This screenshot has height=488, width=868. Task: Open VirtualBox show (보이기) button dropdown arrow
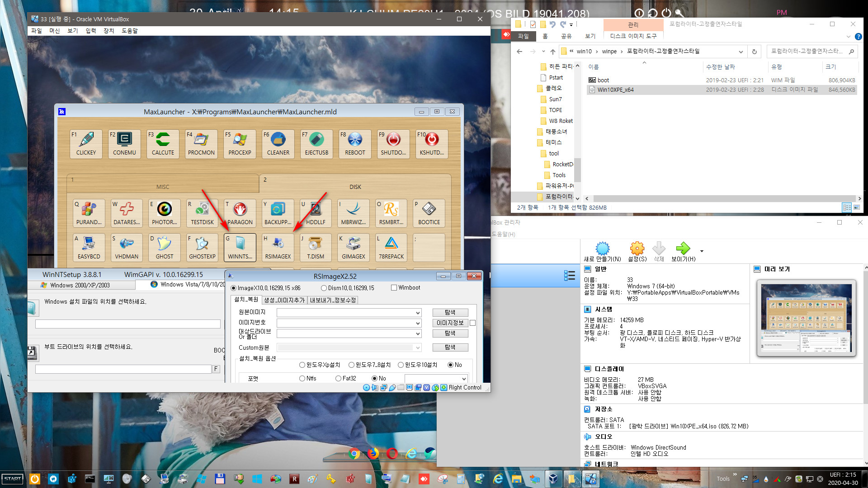702,251
